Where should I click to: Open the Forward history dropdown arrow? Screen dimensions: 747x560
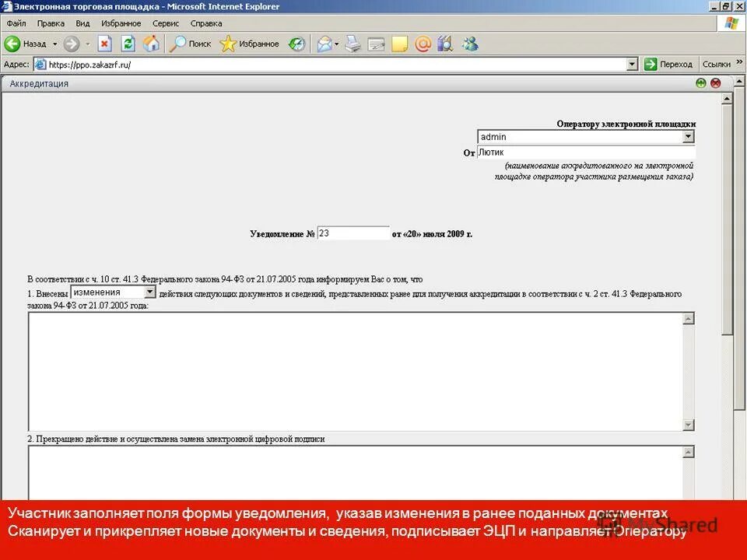[x=88, y=44]
